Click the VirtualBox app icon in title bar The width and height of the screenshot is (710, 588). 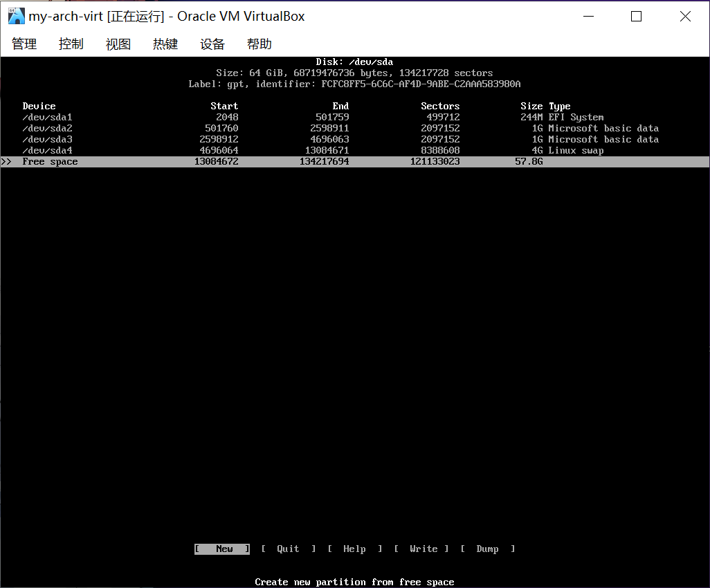pyautogui.click(x=16, y=17)
